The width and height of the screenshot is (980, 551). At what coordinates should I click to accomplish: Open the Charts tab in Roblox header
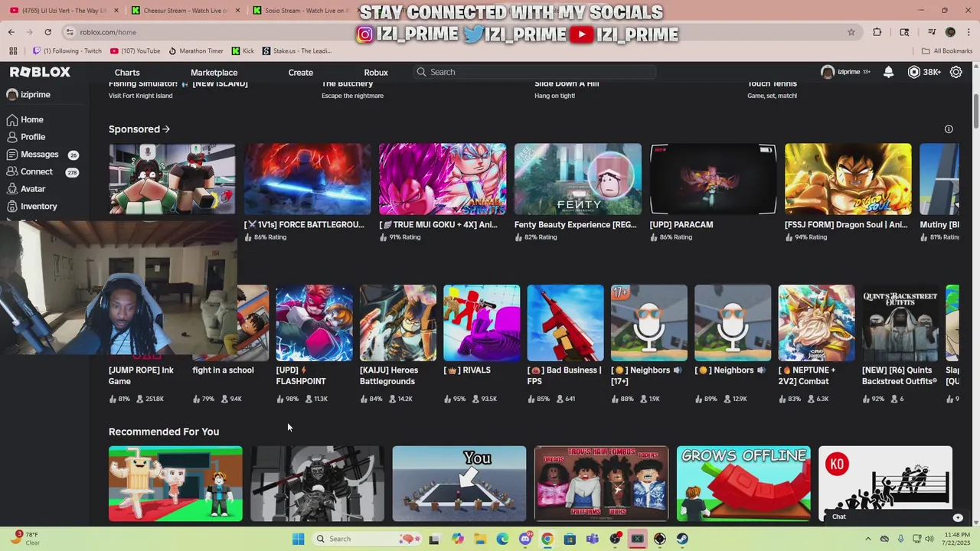pos(127,73)
